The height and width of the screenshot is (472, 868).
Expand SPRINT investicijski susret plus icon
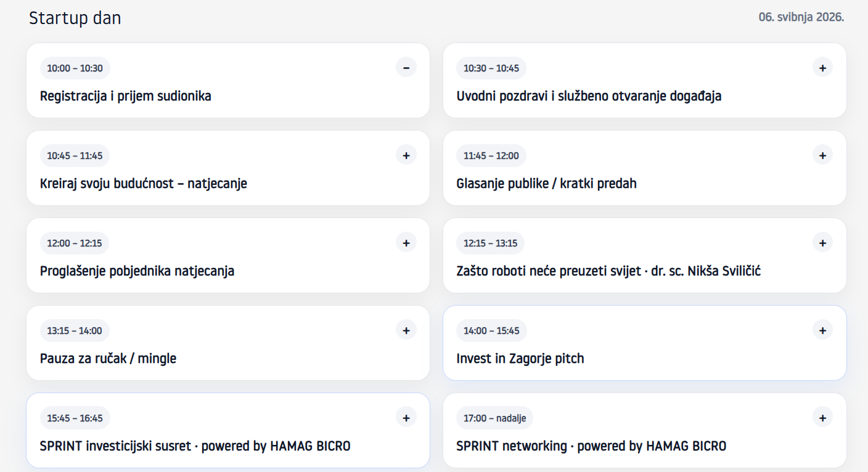click(x=406, y=417)
